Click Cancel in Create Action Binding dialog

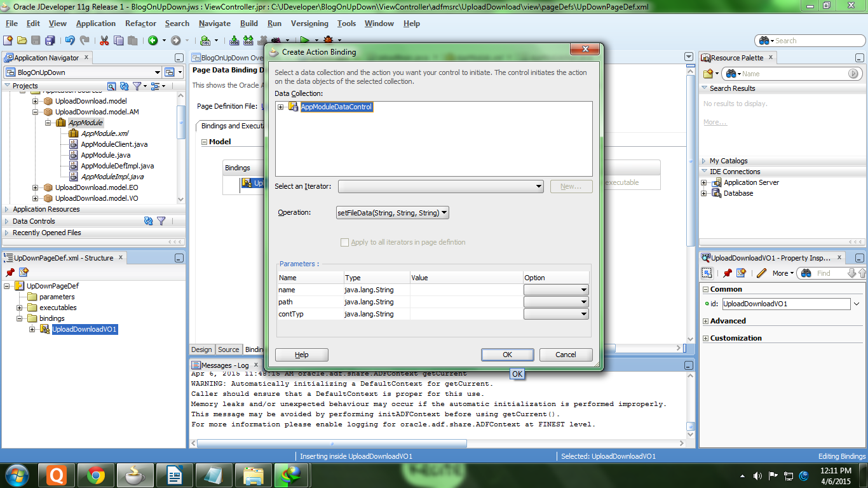click(566, 355)
